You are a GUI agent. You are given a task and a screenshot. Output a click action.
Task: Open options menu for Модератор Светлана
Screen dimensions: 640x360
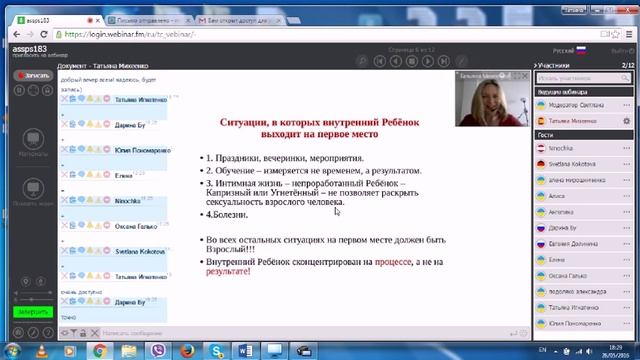tap(627, 105)
